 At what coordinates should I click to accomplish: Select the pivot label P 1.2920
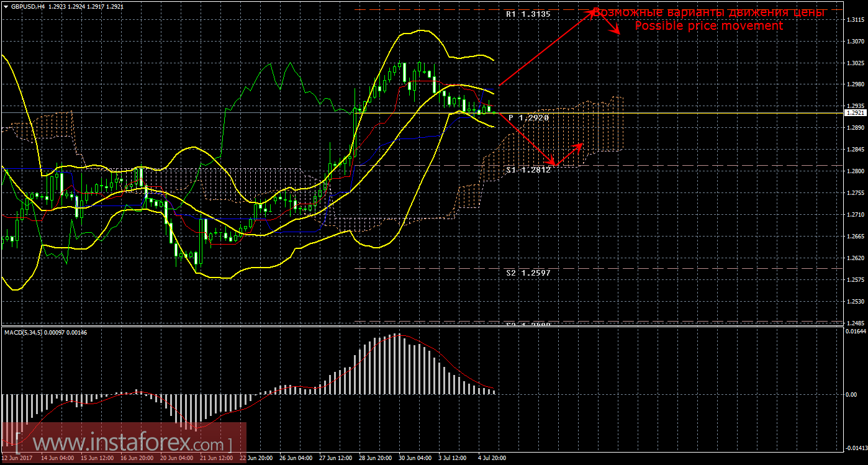[x=528, y=117]
